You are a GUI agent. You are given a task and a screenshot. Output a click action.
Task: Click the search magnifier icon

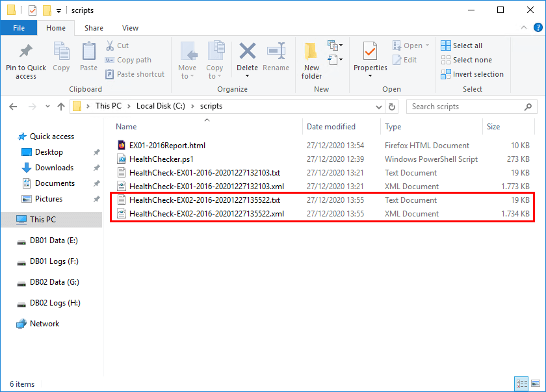pos(528,107)
